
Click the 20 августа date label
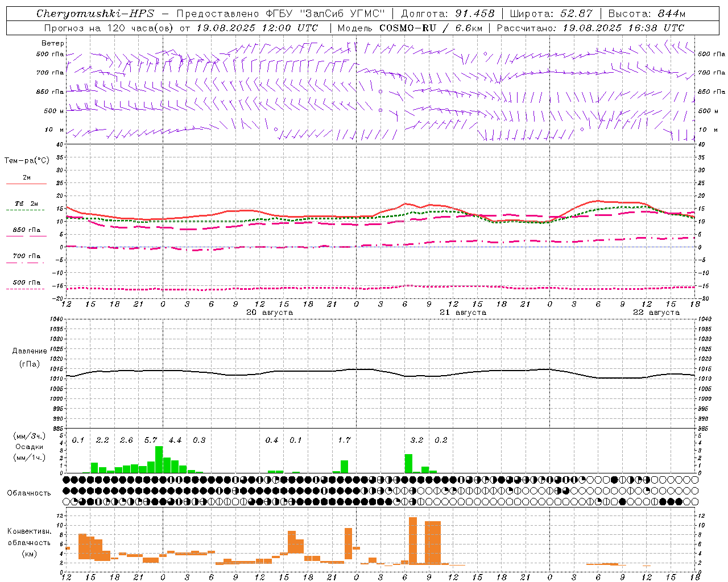(270, 313)
